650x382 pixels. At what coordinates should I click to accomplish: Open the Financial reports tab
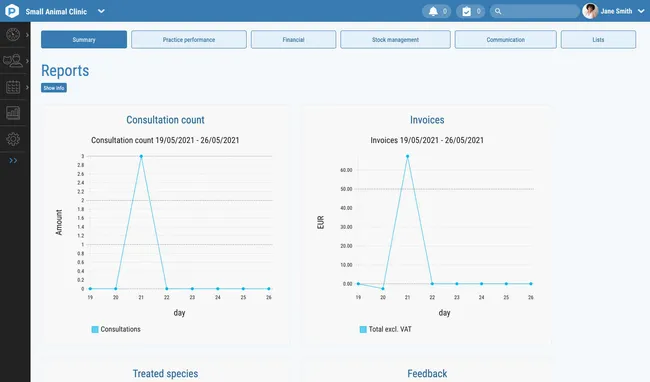tap(293, 39)
